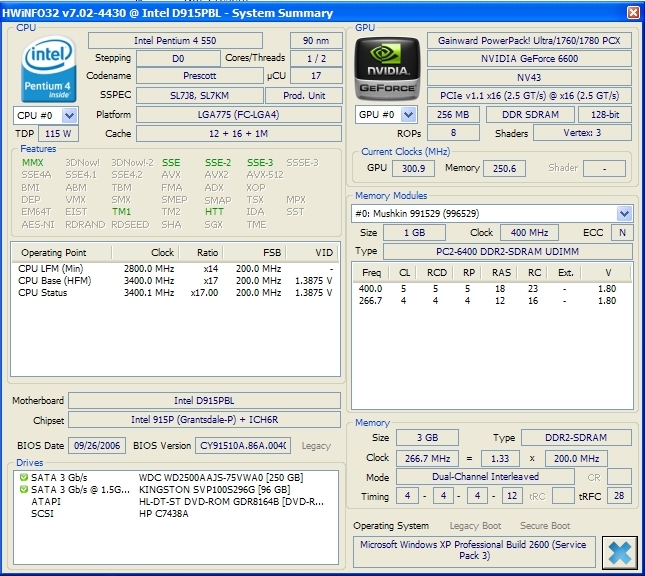Click the Freq column header in memory timings
Viewport: 645px width, 576px height.
[x=371, y=273]
